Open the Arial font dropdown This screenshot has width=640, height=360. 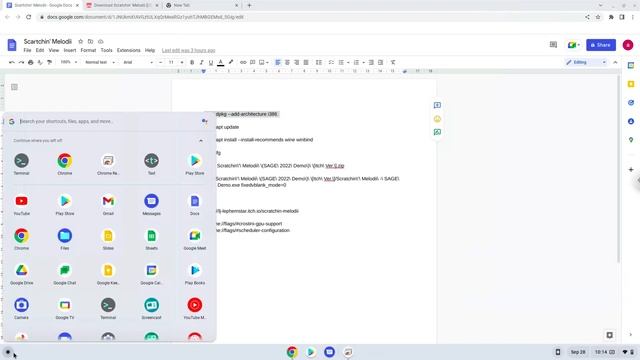tap(138, 62)
